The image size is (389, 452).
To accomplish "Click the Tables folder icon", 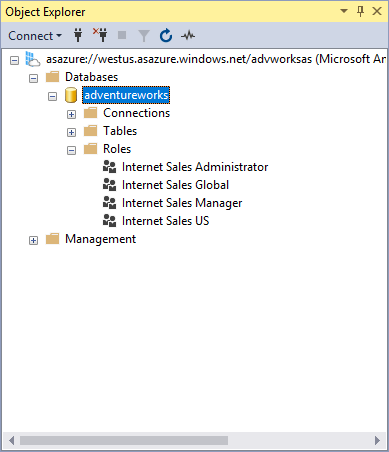I will (x=90, y=131).
